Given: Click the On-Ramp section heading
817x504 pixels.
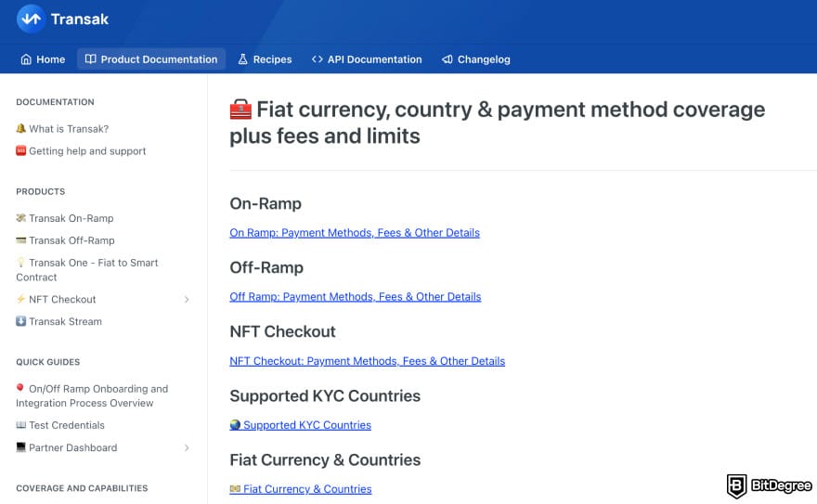Looking at the screenshot, I should click(x=266, y=203).
